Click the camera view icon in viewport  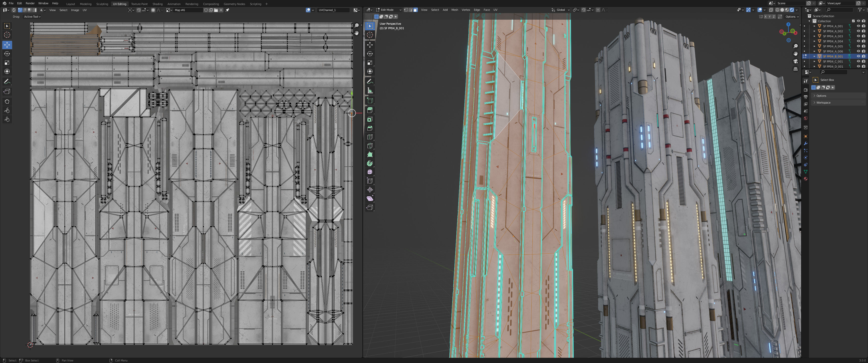coord(796,61)
